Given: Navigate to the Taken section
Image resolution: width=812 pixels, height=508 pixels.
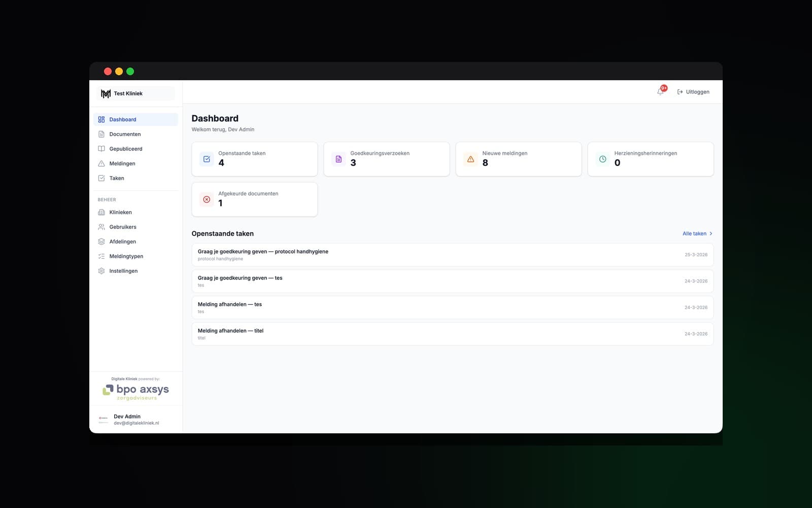Looking at the screenshot, I should coord(116,178).
